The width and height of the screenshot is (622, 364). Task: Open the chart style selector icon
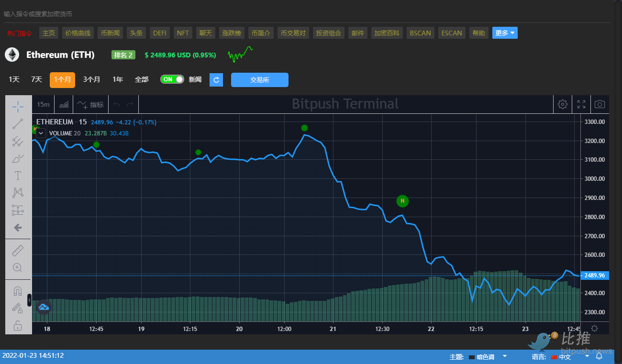click(64, 104)
